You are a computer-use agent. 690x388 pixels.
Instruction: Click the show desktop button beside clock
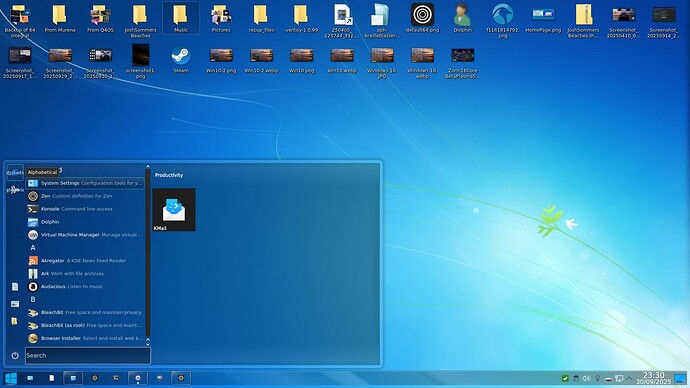click(680, 378)
